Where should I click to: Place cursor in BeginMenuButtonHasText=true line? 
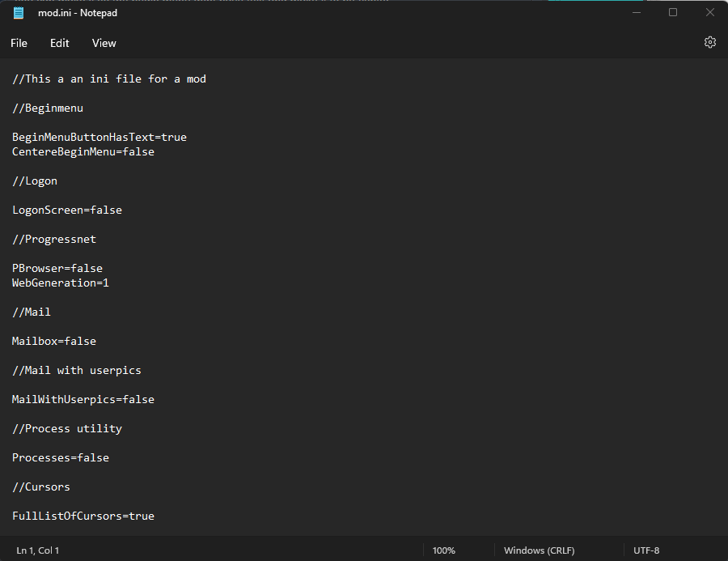pos(99,138)
